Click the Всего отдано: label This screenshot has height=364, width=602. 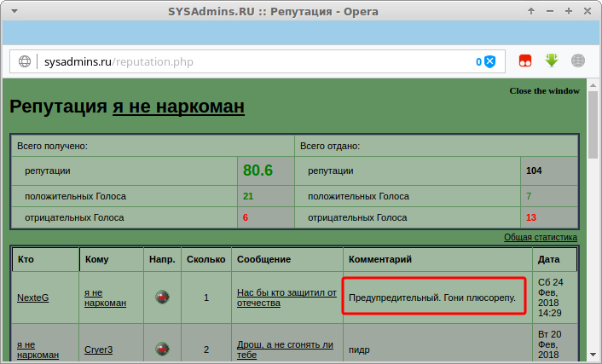[x=330, y=147]
